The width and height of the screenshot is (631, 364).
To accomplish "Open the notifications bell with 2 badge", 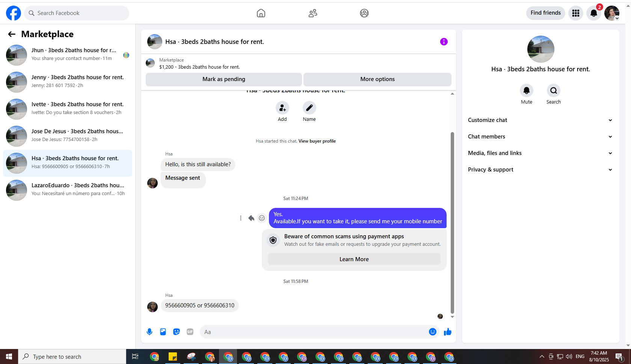I will click(x=594, y=13).
